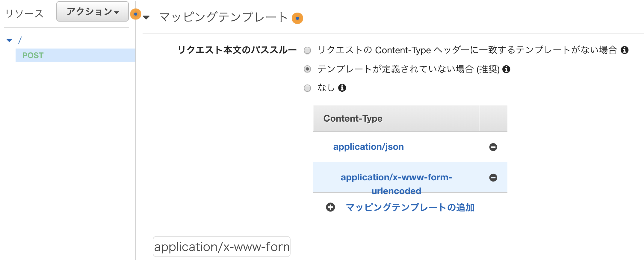Open the application/x-www-form-urlencoded template link
Viewport: 644px width, 260px height.
pos(396,184)
